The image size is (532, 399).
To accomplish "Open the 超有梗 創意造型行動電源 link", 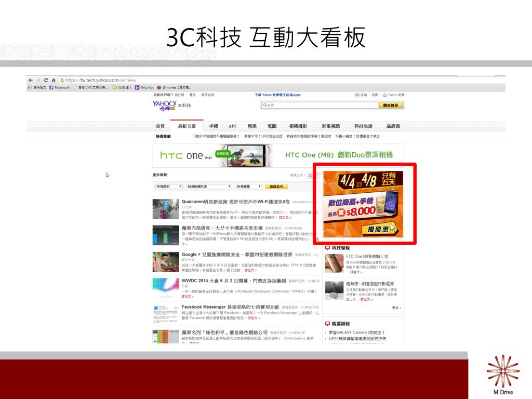I will click(x=370, y=284).
